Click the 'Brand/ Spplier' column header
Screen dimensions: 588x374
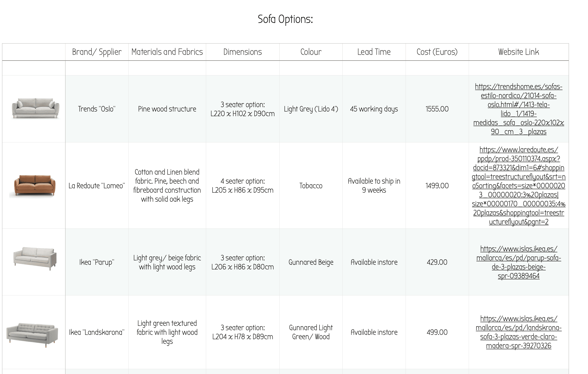point(97,52)
